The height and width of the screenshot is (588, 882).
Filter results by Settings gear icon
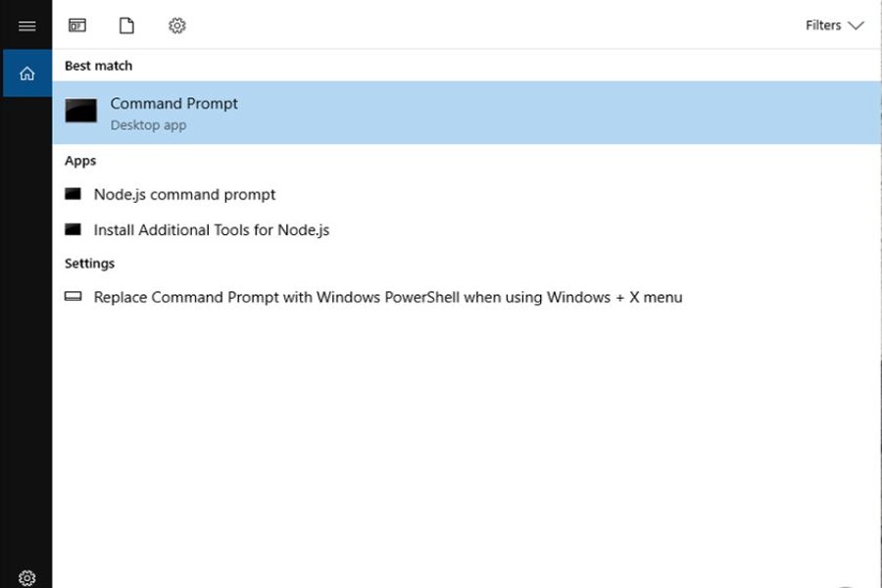tap(176, 25)
